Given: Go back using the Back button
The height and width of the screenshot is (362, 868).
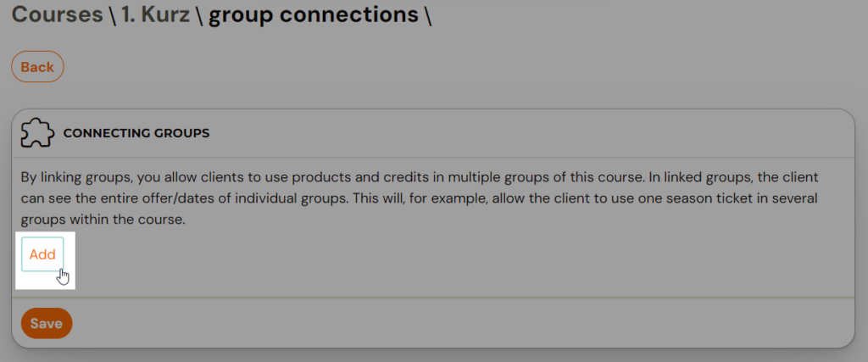Looking at the screenshot, I should pyautogui.click(x=37, y=67).
